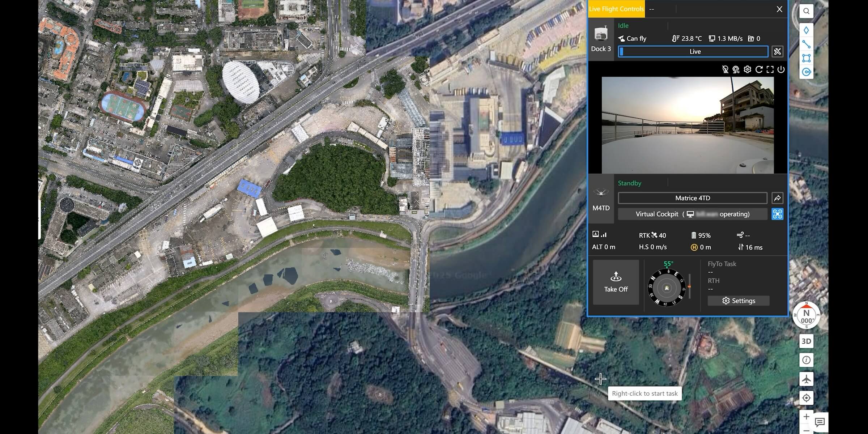
Task: Click the dock livestream video thumbnail
Action: (x=688, y=125)
